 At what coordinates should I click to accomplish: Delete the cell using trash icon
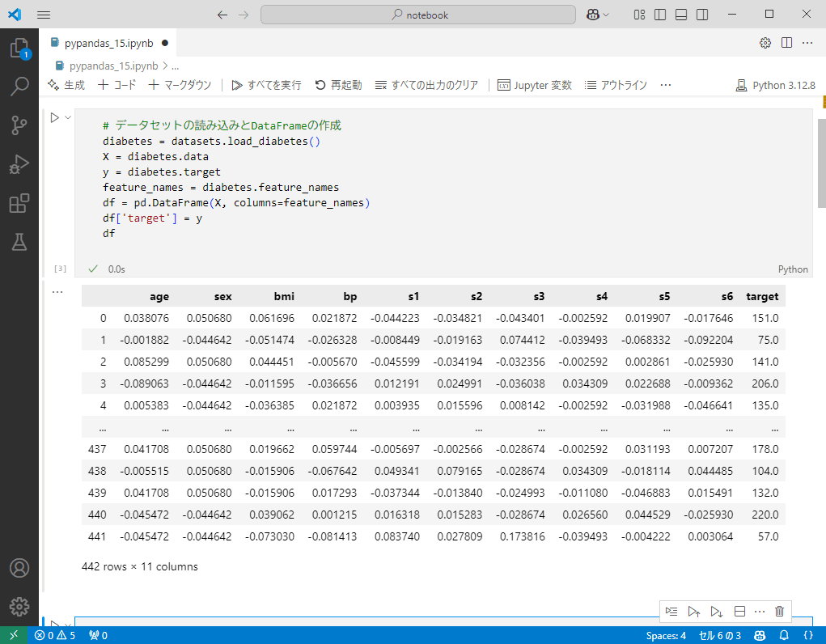[779, 612]
